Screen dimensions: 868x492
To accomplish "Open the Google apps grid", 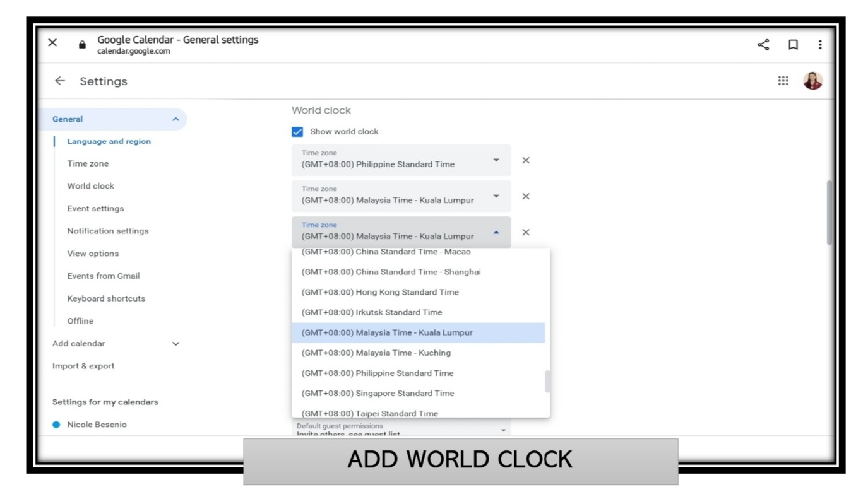I will tap(783, 81).
